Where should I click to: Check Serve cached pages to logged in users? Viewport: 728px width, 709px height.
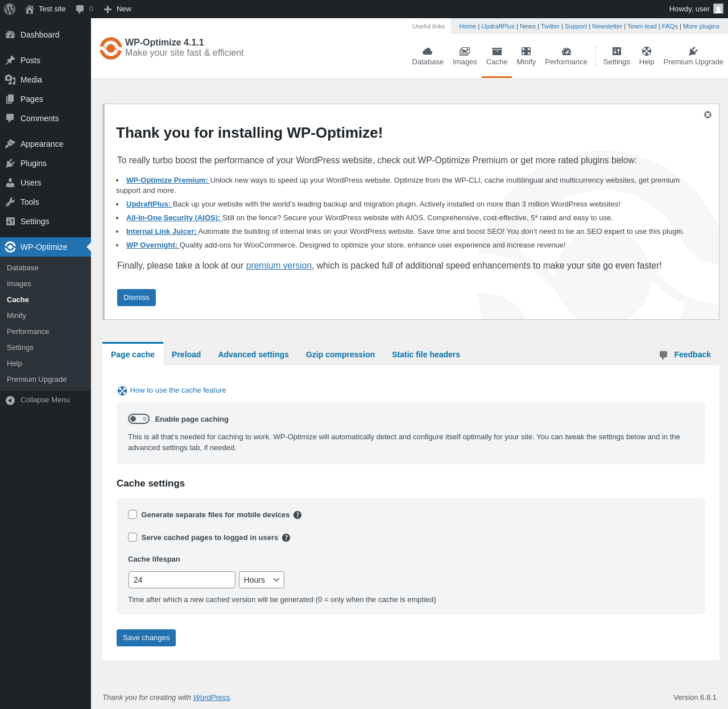(x=133, y=537)
